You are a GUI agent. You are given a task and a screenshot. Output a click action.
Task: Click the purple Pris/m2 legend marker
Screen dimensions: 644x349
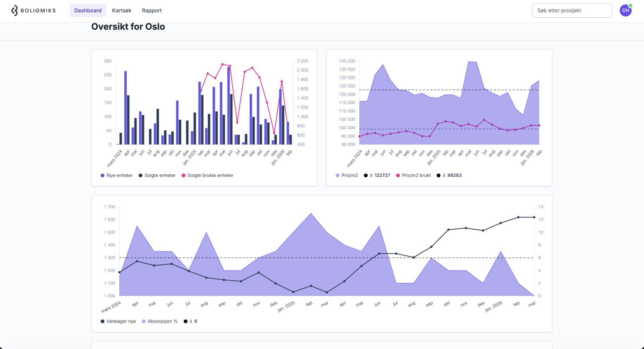(x=337, y=175)
